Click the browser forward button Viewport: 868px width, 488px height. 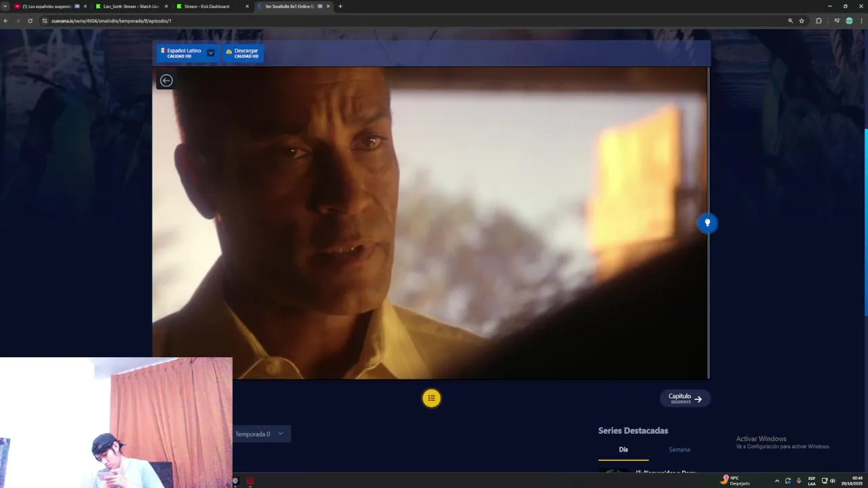click(x=18, y=21)
